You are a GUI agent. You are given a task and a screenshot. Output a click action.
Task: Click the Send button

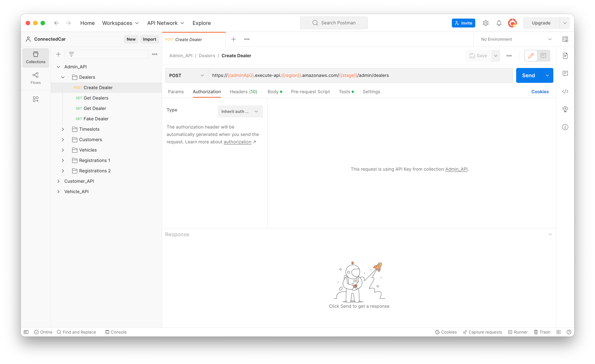tap(528, 75)
